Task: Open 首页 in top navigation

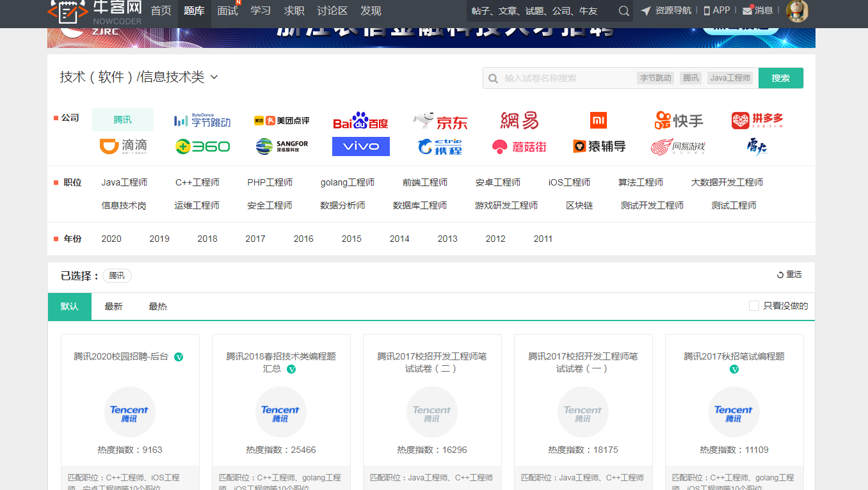Action: (161, 11)
